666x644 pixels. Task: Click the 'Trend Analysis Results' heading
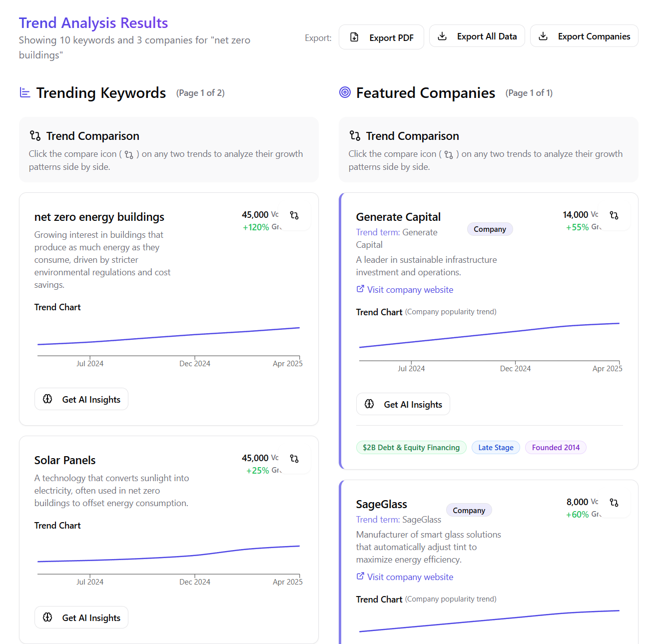tap(93, 23)
